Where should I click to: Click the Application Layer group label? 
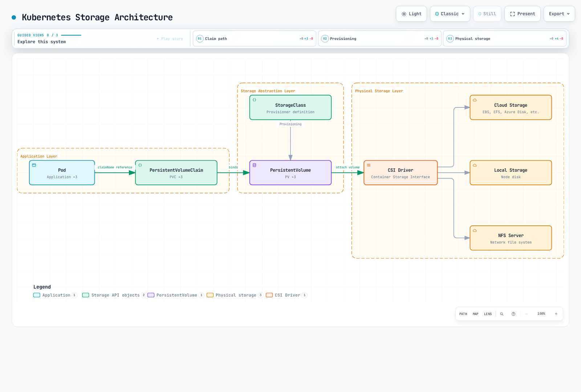pyautogui.click(x=39, y=156)
